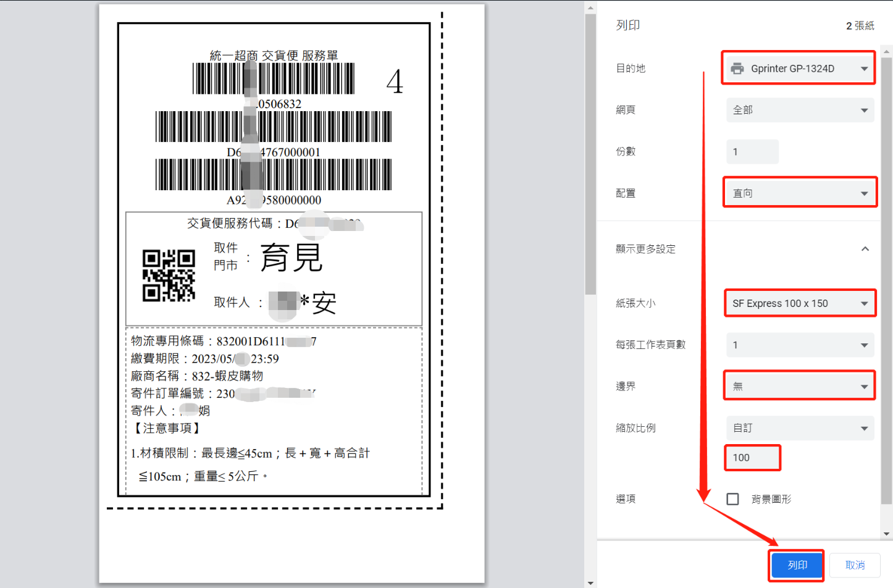The height and width of the screenshot is (588, 893).
Task: Click the large number 4 on label
Action: tap(395, 82)
